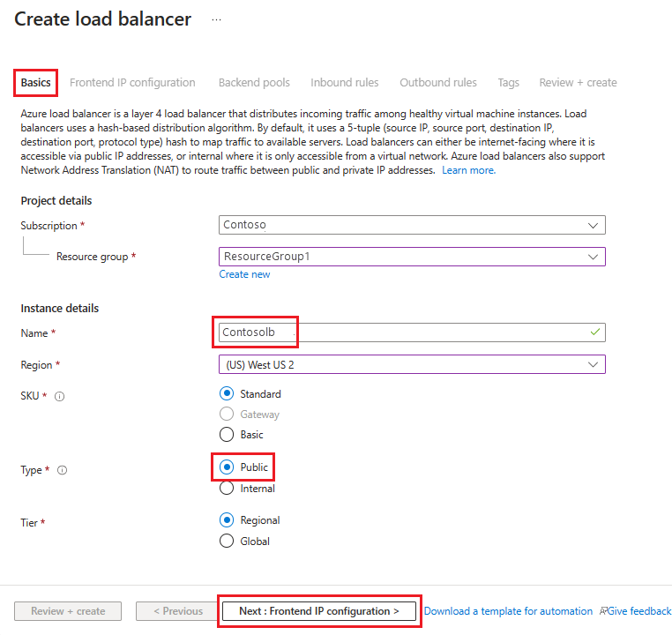Go to the Backend pools tab

click(254, 82)
